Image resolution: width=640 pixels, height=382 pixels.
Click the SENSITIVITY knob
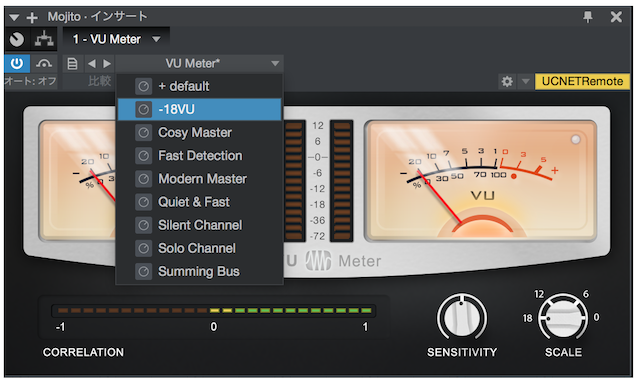(462, 317)
